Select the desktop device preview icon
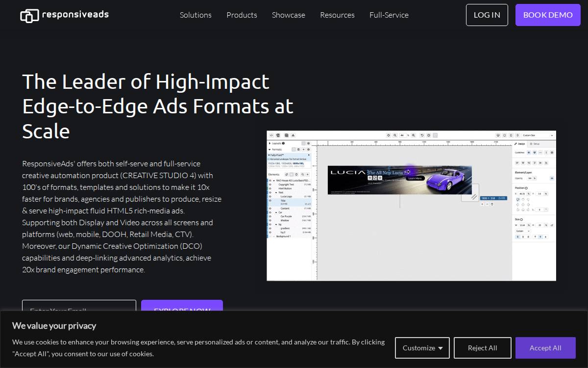The image size is (588, 368). (498, 135)
